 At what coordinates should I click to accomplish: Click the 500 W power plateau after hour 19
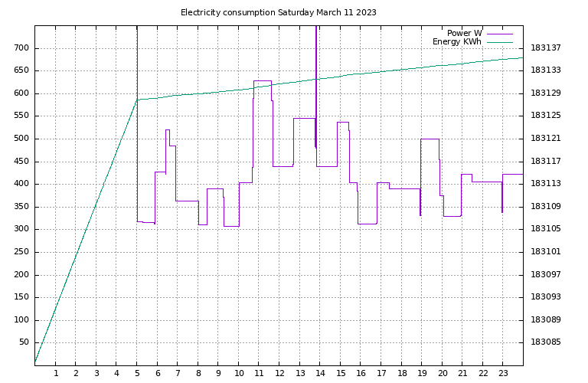point(430,139)
